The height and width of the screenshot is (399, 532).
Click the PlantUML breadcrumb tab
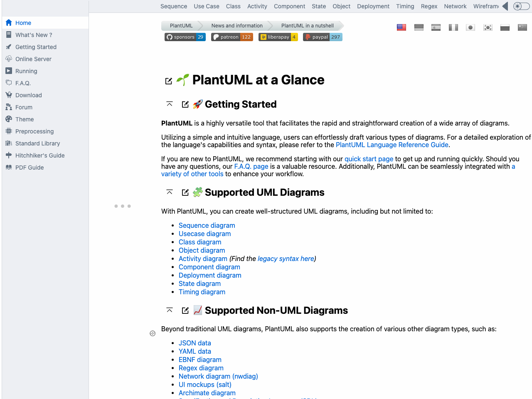[x=181, y=26]
